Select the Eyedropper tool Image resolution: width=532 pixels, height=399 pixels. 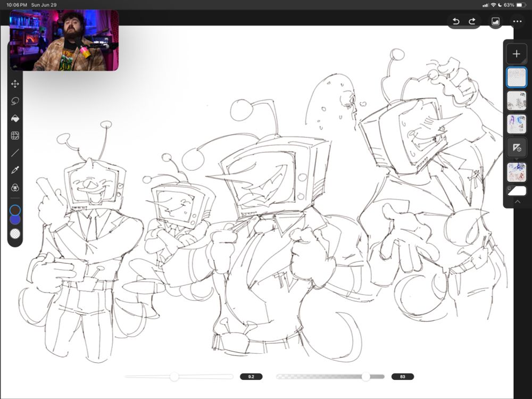click(15, 170)
